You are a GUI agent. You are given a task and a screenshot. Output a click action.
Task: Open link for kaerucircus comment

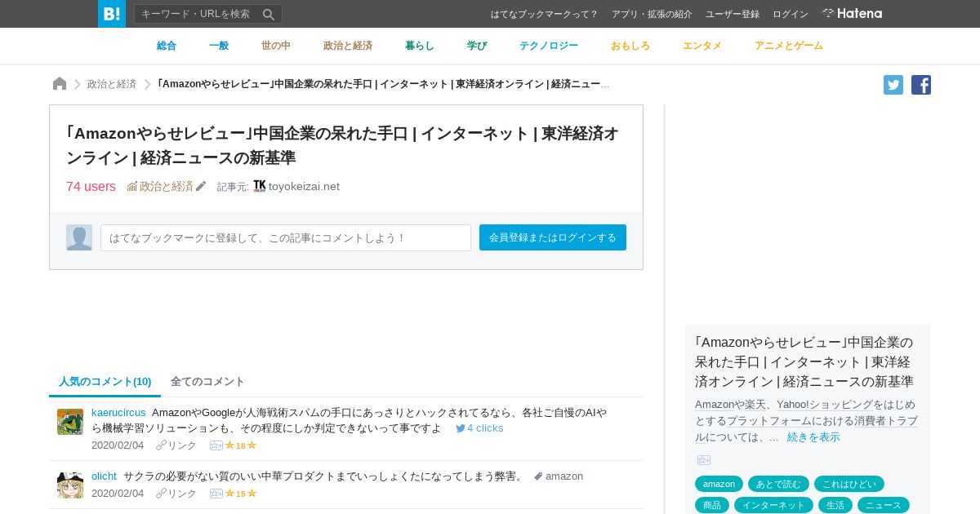(x=176, y=445)
